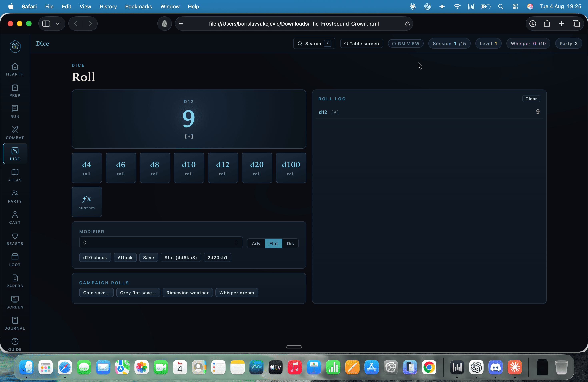This screenshot has height=382, width=588.
Task: Open the Hearth section in sidebar
Action: pyautogui.click(x=15, y=69)
